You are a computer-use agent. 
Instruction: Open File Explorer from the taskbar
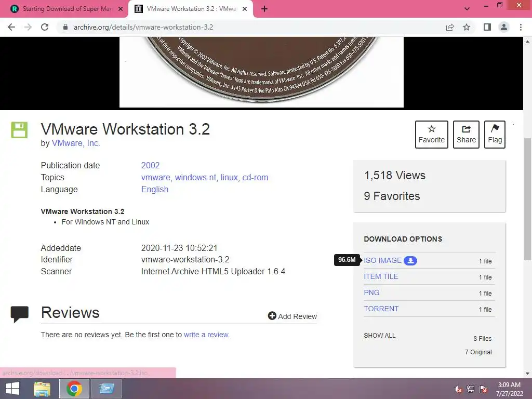pyautogui.click(x=42, y=389)
